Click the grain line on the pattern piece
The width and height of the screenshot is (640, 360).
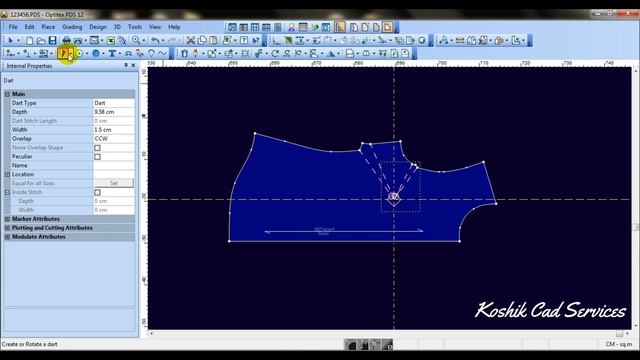344,231
